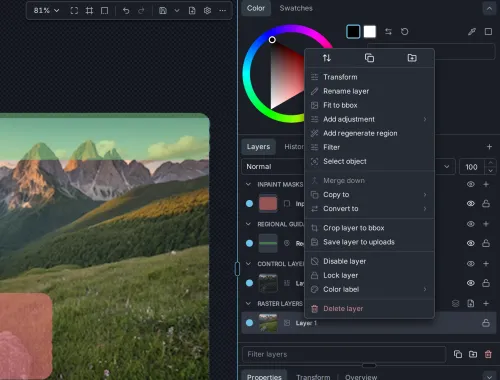The height and width of the screenshot is (380, 500).
Task: Click the opacity field showing 100
Action: 471,167
